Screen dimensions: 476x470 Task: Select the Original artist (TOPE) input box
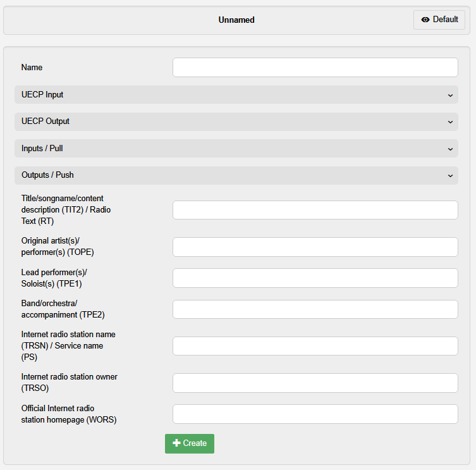tap(315, 247)
